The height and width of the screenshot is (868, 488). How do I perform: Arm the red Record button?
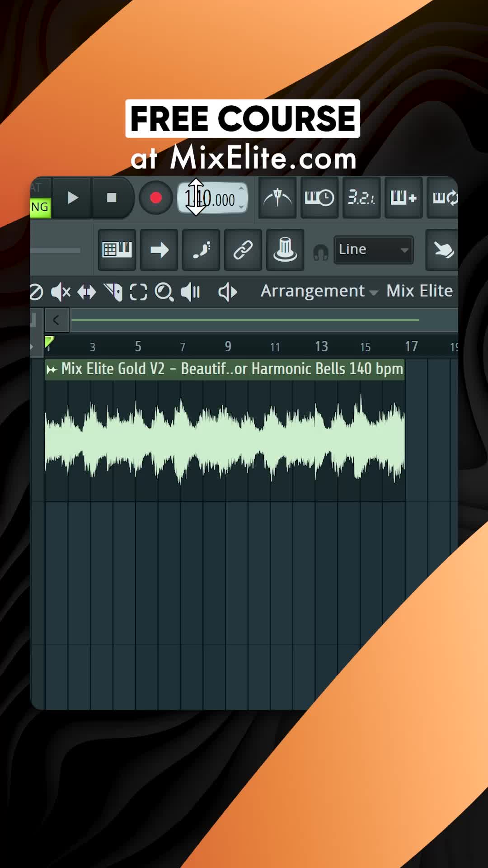(156, 198)
